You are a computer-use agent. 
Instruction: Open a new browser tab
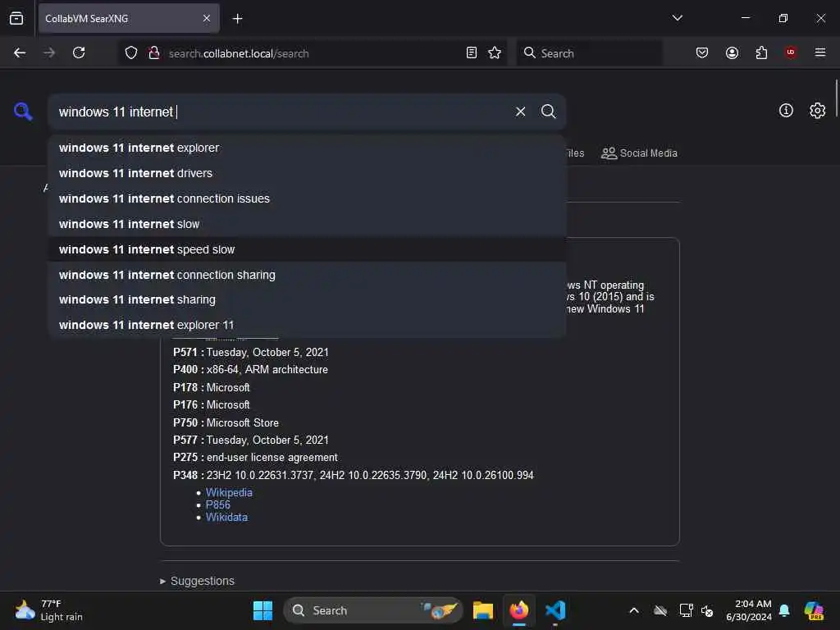click(x=237, y=19)
